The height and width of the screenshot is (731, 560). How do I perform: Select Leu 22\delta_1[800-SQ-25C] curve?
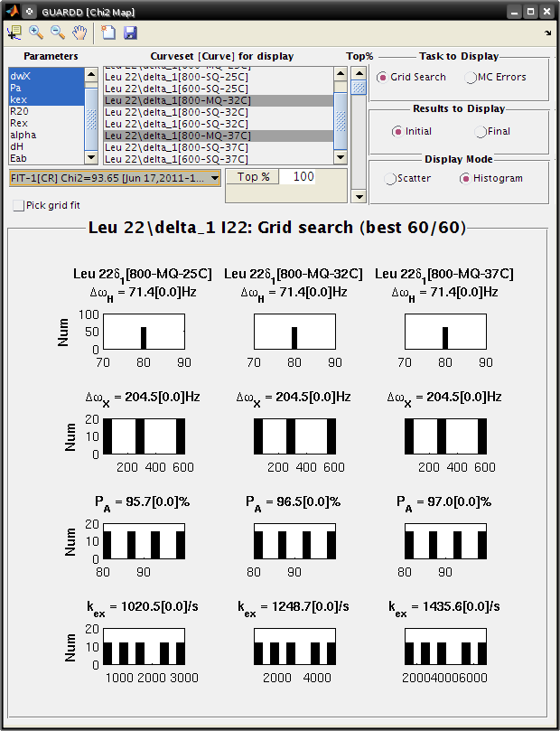point(219,77)
